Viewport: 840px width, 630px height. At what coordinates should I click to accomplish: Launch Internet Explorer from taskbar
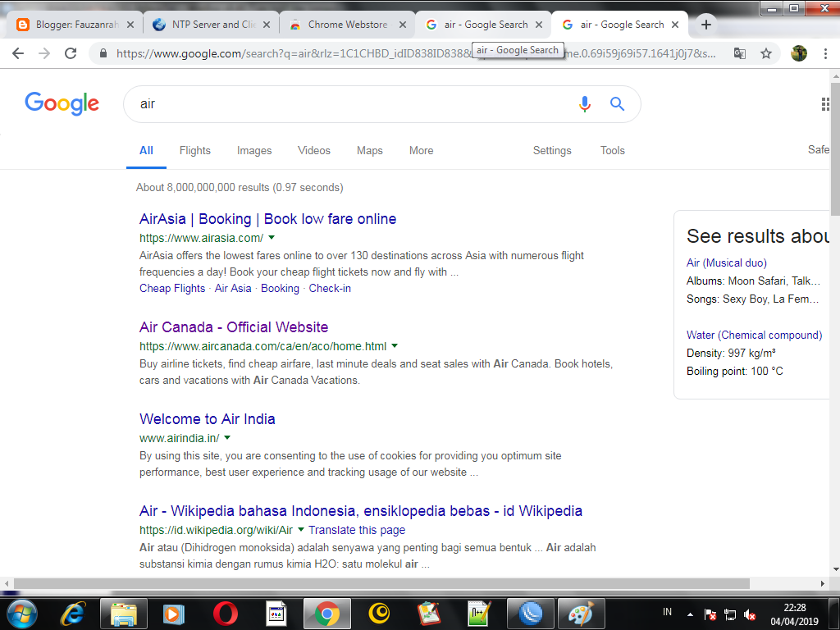pos(73,614)
